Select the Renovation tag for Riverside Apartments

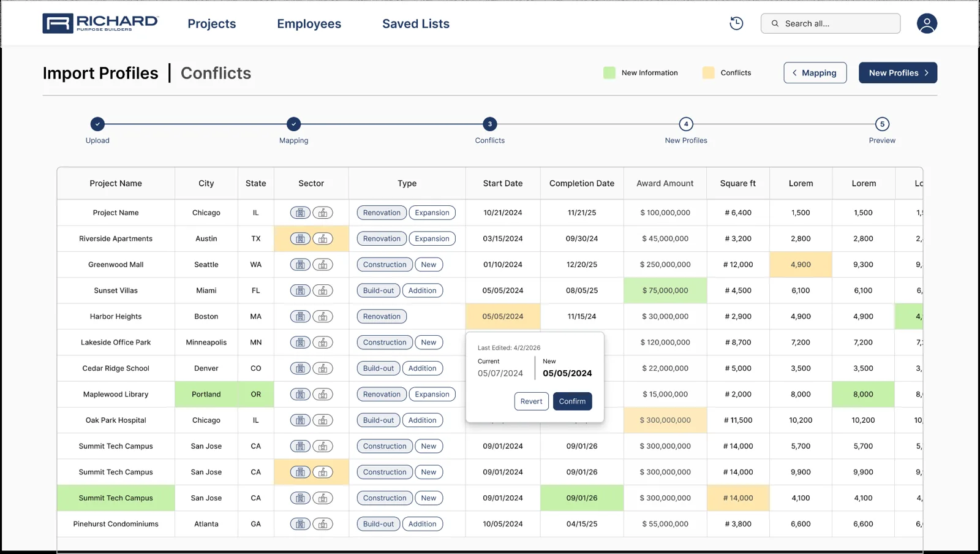click(x=382, y=238)
